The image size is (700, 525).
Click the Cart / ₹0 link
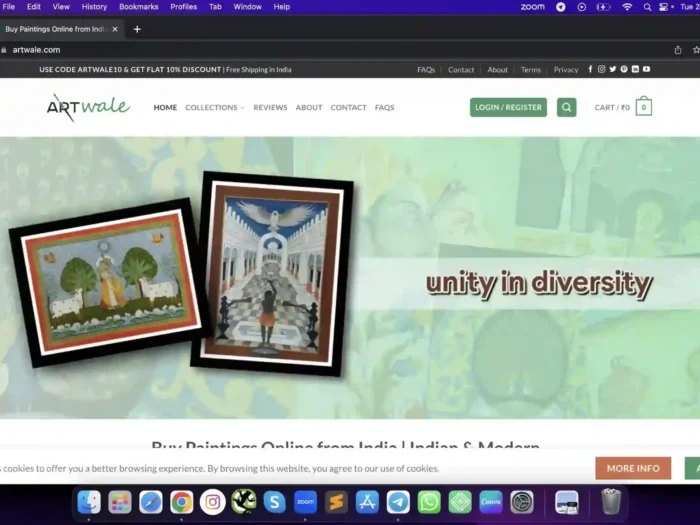[612, 107]
